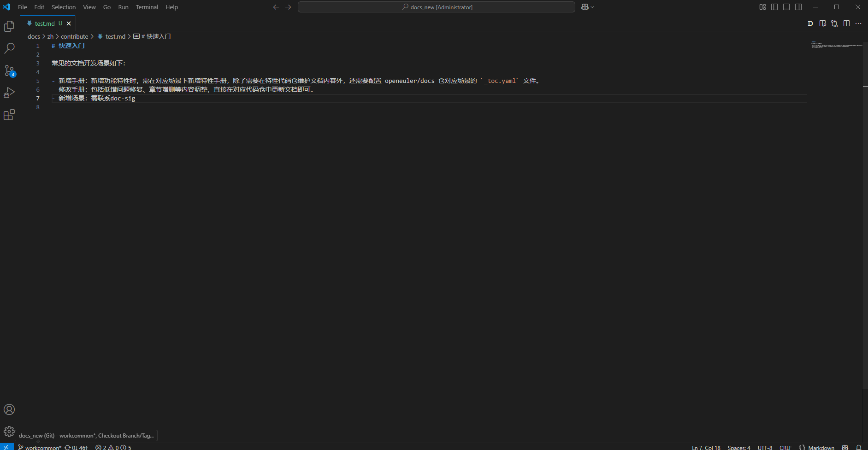Click the `_toc.yaml` inline code on line 5
This screenshot has width=868, height=450.
pos(500,81)
